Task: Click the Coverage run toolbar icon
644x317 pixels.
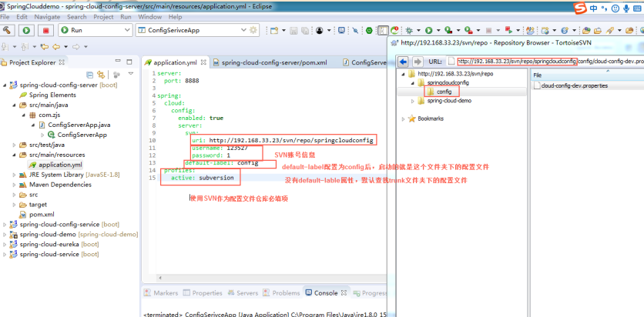Action: click(x=448, y=30)
